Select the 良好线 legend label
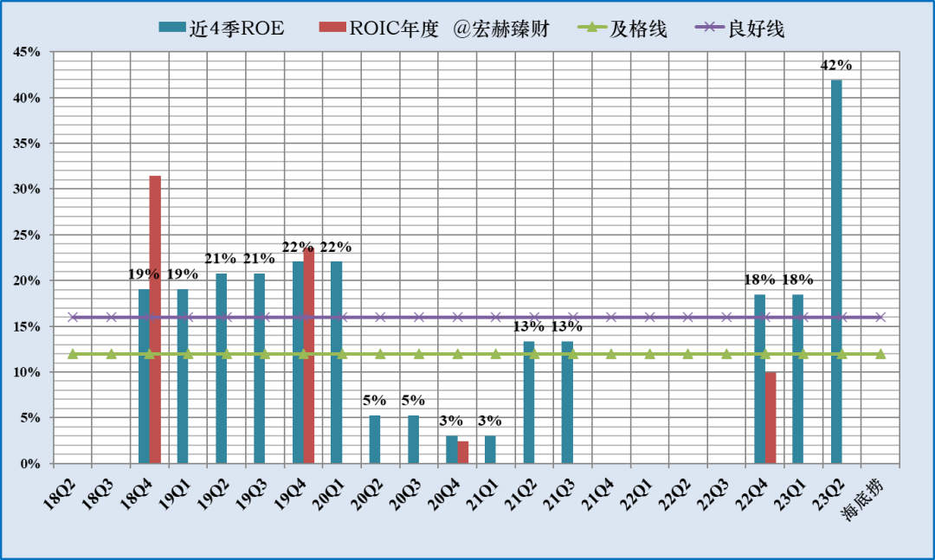The width and height of the screenshot is (935, 560). coord(756,28)
